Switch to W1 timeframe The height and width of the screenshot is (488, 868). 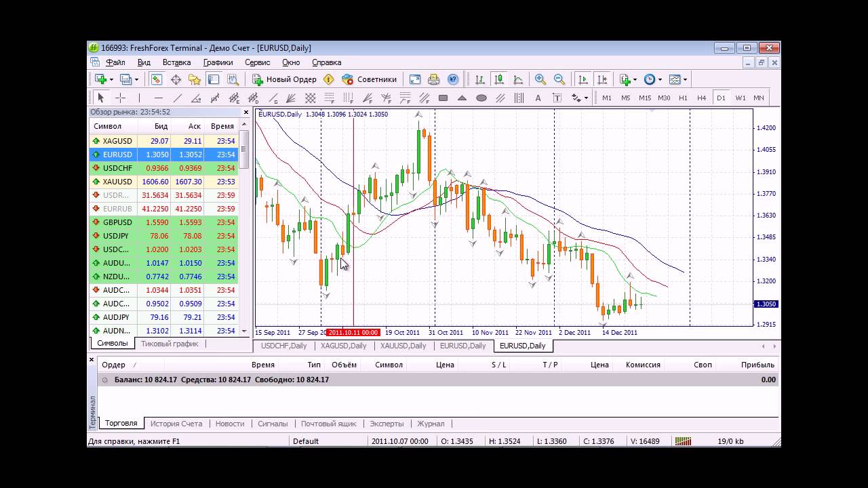(x=741, y=98)
